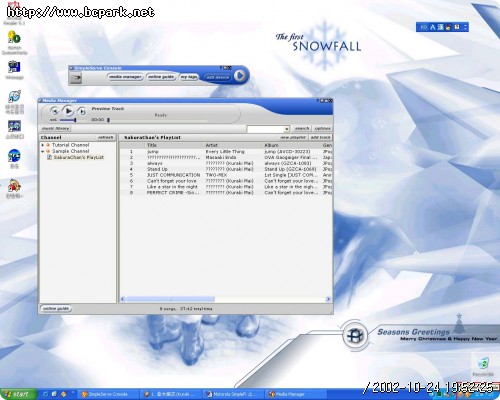
Task: Select track 3 "always" in playlist
Action: tap(226, 163)
